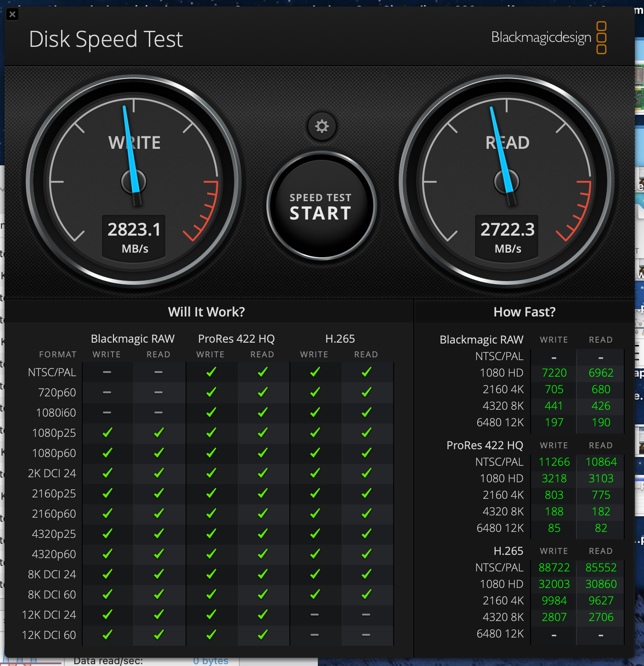Click the 2K DCI 24 format label
This screenshot has width=644, height=666.
[x=52, y=473]
